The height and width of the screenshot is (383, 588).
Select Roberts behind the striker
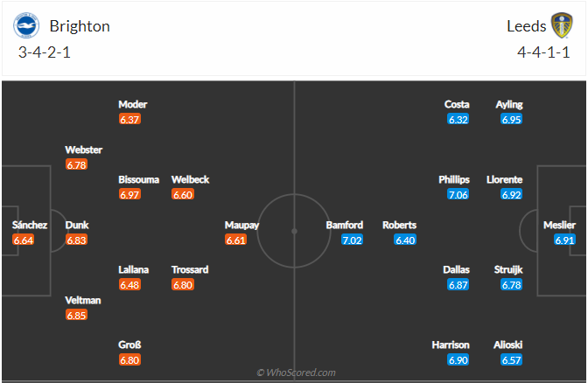399,225
